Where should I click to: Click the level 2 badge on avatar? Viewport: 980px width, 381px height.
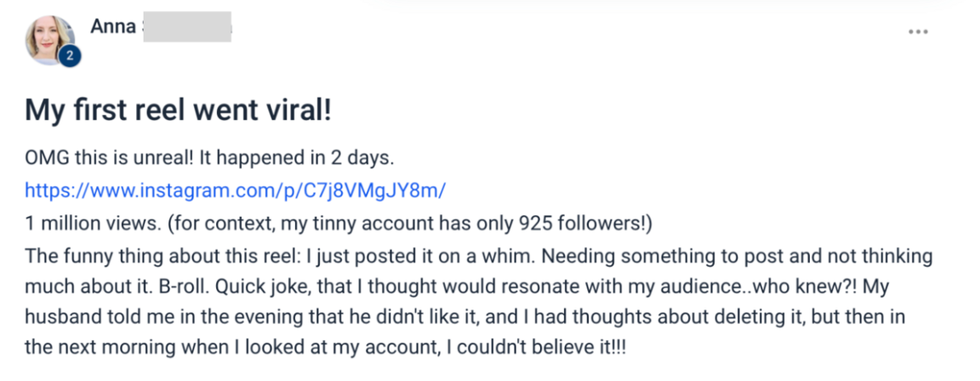click(x=68, y=56)
